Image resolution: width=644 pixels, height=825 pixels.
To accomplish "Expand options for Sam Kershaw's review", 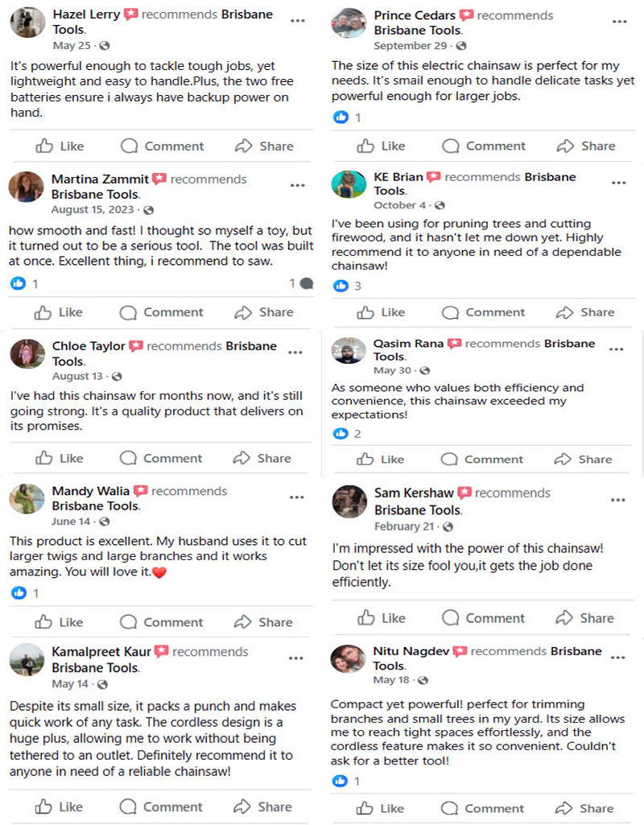I will (617, 500).
